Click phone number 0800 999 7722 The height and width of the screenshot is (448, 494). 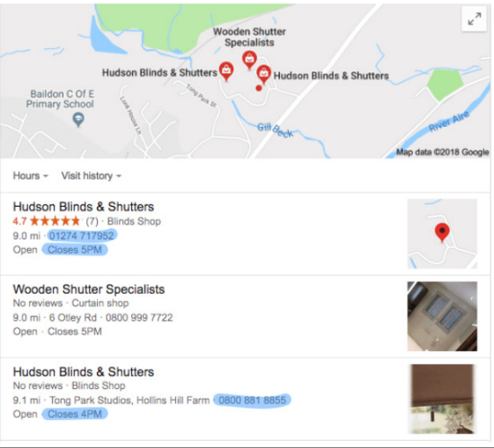pyautogui.click(x=139, y=318)
